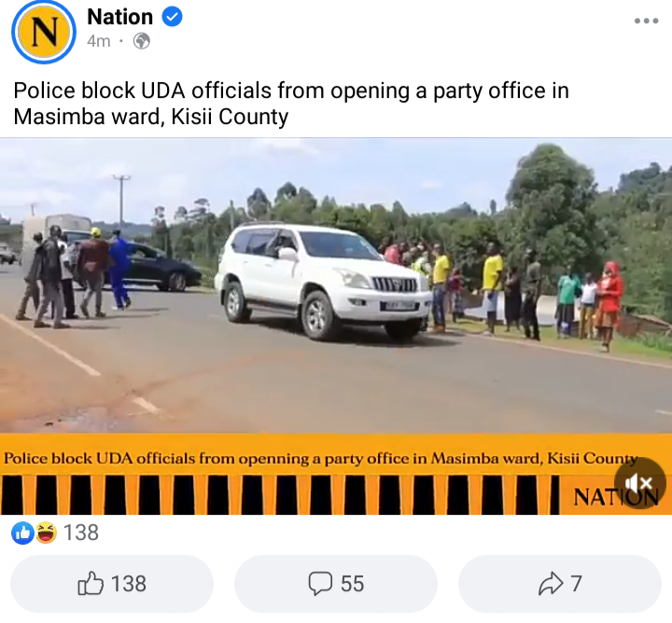Open the Nation profile picture

[44, 32]
